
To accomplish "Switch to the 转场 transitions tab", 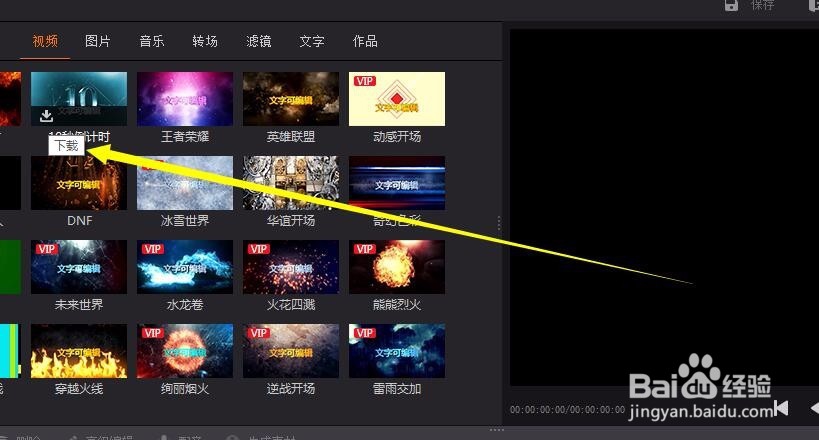I will click(x=205, y=41).
